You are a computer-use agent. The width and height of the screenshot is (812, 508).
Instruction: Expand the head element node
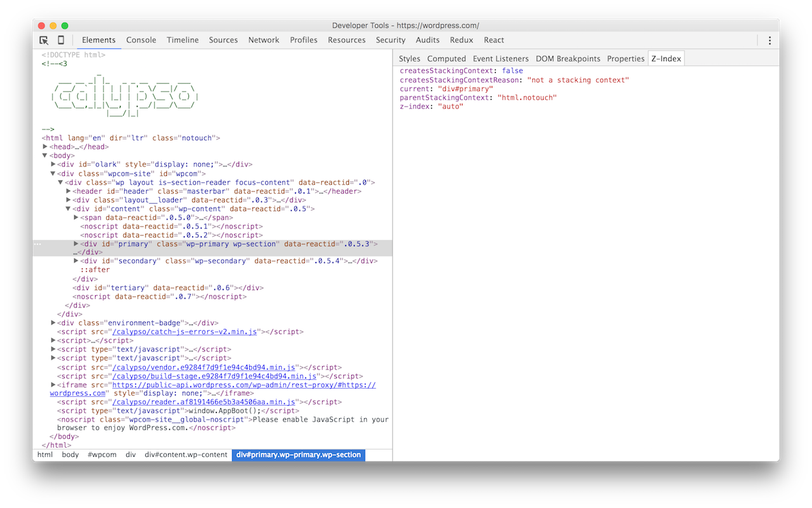coord(45,147)
